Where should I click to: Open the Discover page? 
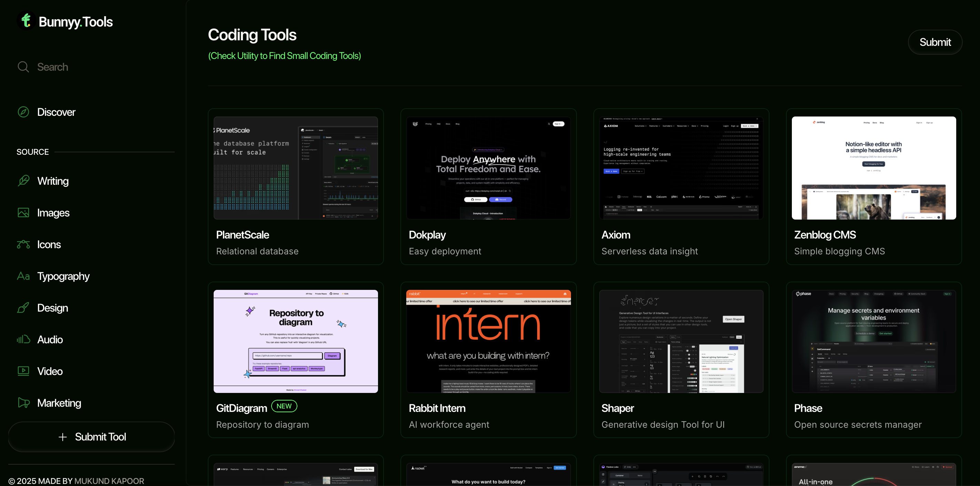[56, 112]
